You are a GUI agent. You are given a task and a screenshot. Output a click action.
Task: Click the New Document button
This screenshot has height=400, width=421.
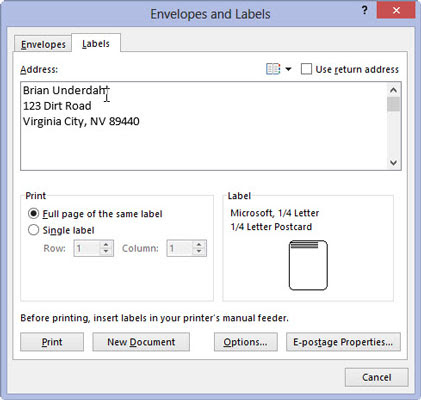click(x=141, y=342)
